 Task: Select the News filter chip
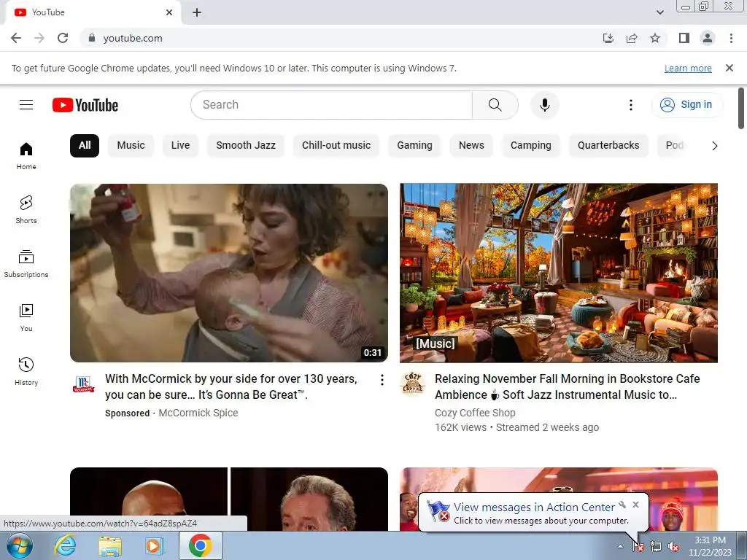pyautogui.click(x=472, y=145)
